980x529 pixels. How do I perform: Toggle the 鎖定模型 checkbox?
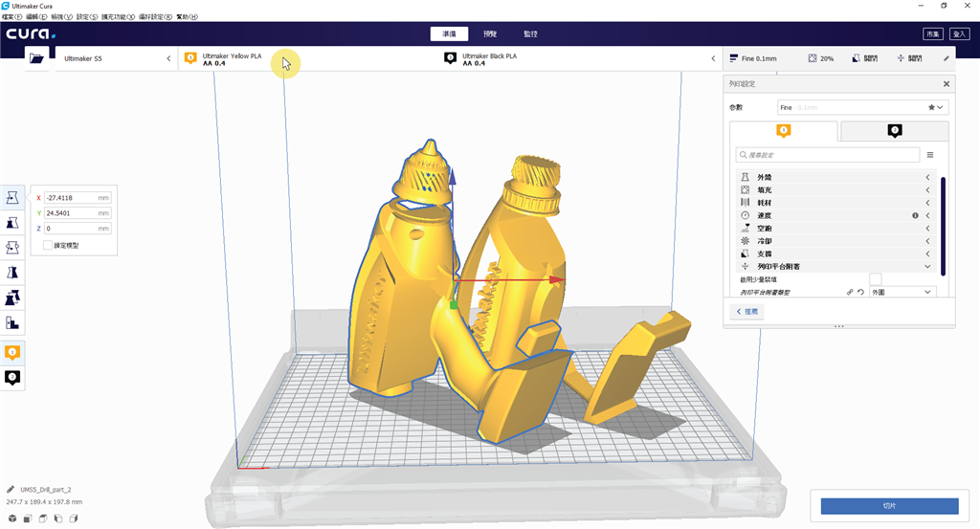click(x=48, y=246)
